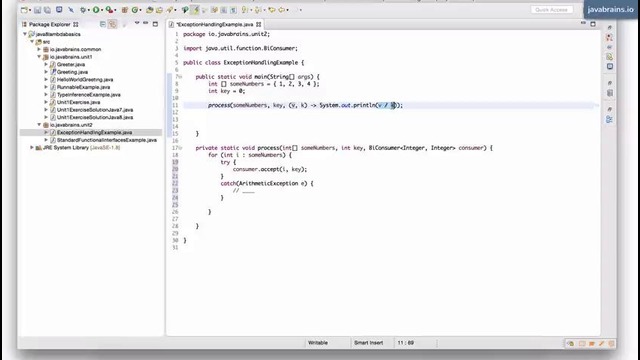Click the Previous Annotation arrow icon

(x=258, y=10)
